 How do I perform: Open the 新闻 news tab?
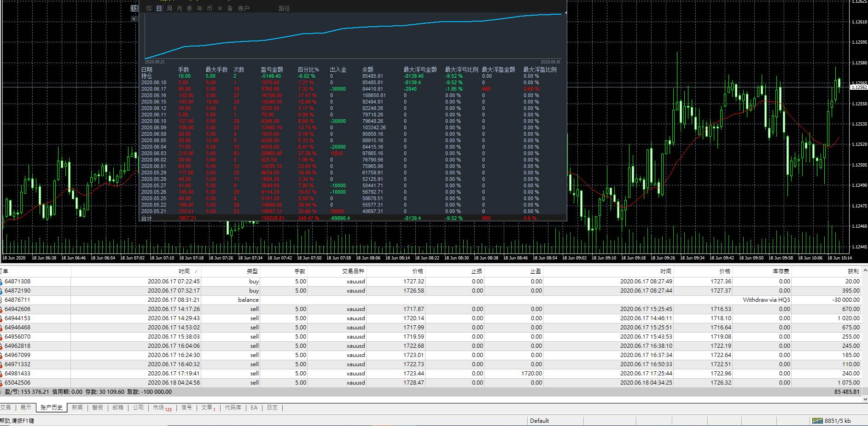pos(77,408)
